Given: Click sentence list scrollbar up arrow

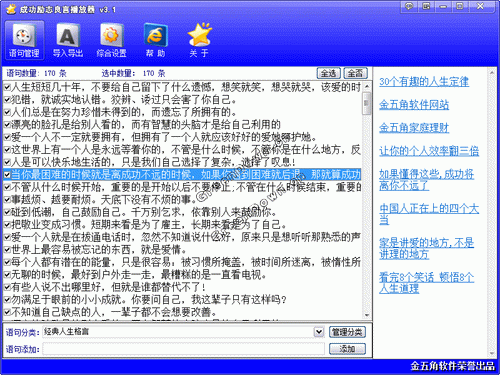Looking at the screenshot, I should (x=367, y=86).
